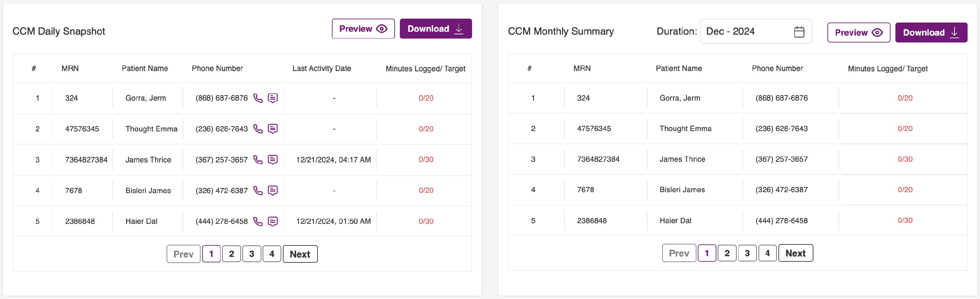Select Haier Dal in Daily Snapshot
This screenshot has width=980, height=299.
pos(141,222)
